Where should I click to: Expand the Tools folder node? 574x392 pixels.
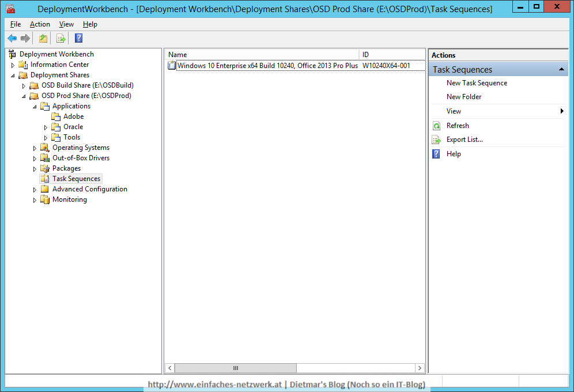(x=46, y=138)
